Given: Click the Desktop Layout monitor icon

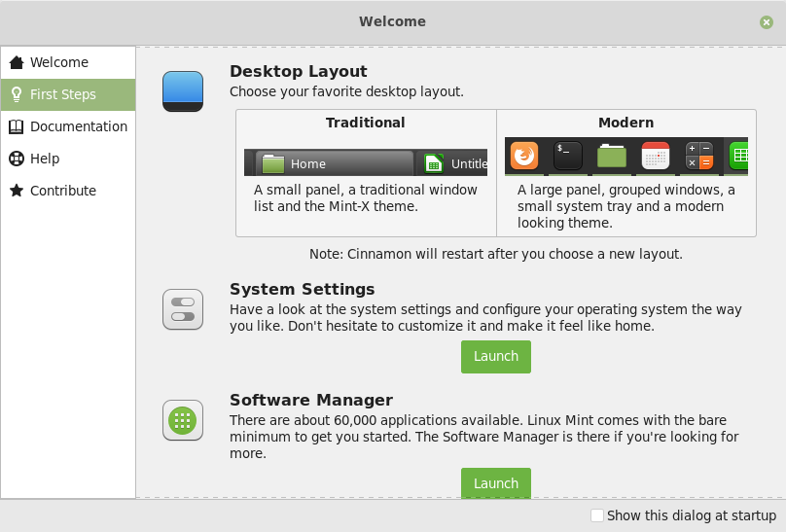Looking at the screenshot, I should coord(183,91).
